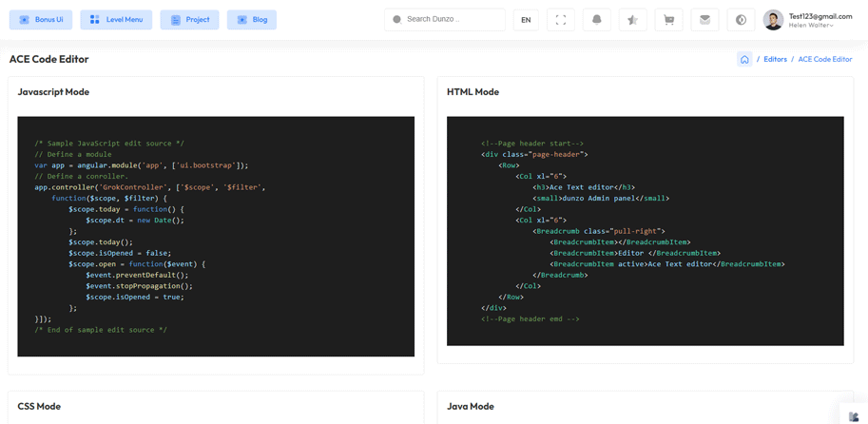Image resolution: width=868 pixels, height=424 pixels.
Task: Click the notifications bell icon
Action: (597, 20)
